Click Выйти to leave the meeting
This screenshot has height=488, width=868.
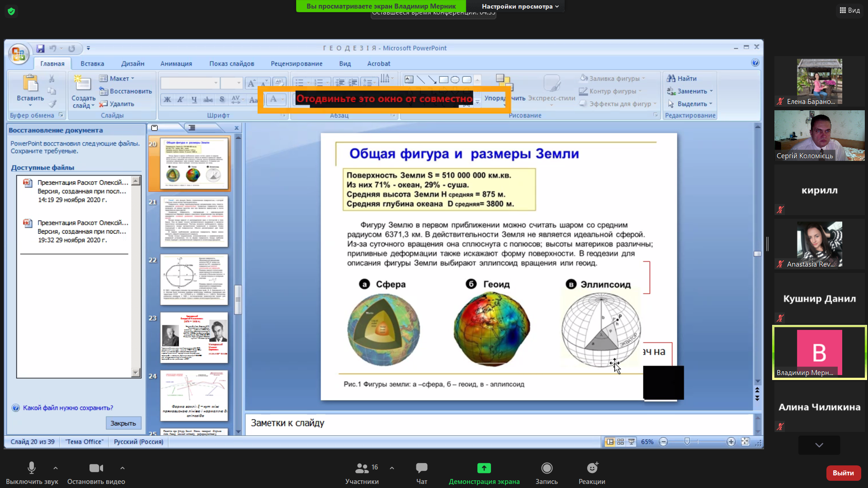click(x=844, y=473)
